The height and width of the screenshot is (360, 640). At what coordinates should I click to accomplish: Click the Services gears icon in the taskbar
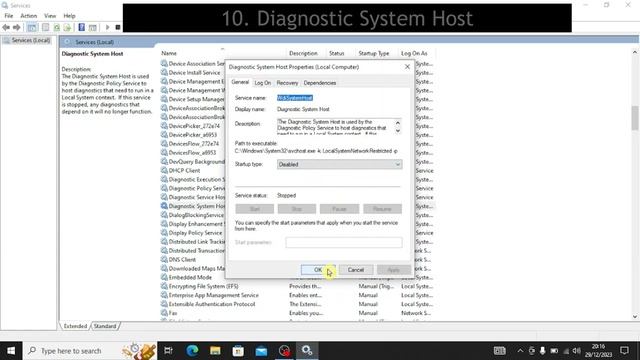tap(307, 351)
